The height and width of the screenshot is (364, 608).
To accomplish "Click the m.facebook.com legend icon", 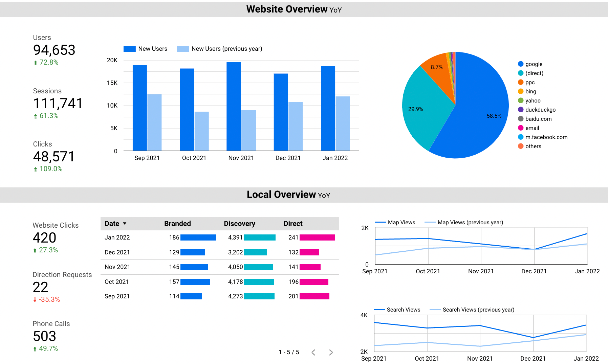I will tap(520, 137).
